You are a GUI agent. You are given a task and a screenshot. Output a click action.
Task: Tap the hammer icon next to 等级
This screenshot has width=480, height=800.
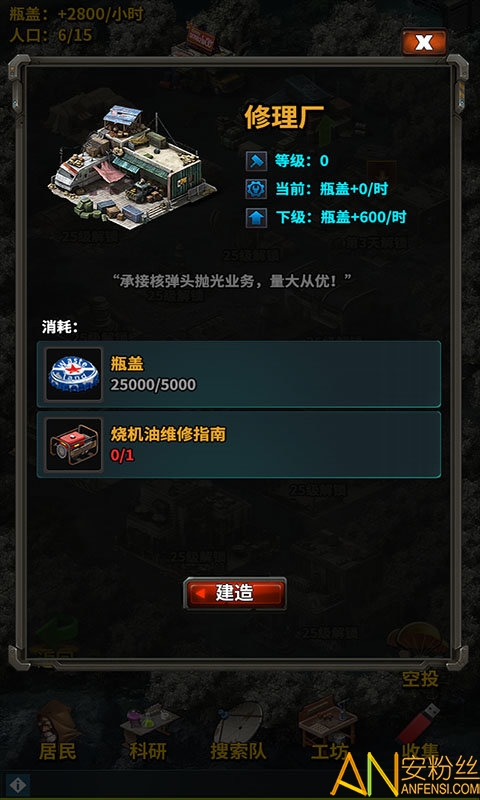(257, 162)
